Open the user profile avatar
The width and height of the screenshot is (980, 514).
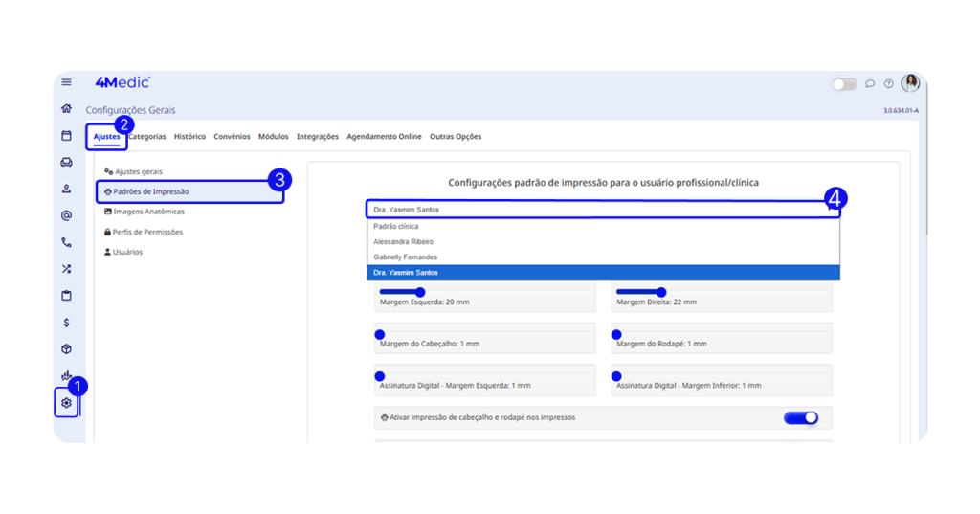910,83
